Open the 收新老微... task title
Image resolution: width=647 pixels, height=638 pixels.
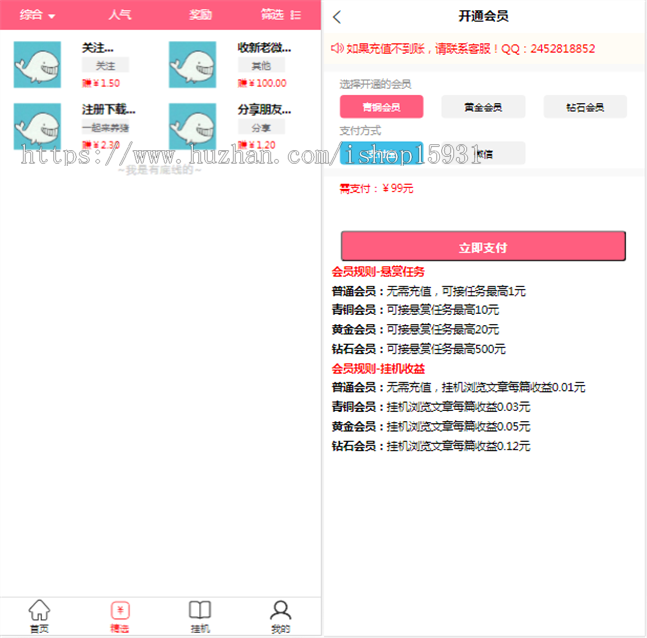pos(264,48)
